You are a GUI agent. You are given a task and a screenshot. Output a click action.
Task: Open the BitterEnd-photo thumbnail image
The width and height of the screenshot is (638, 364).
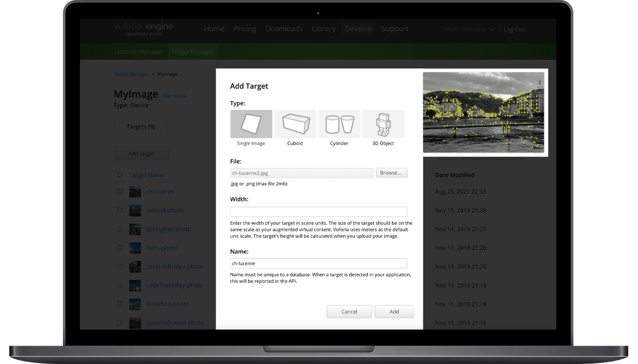[135, 304]
